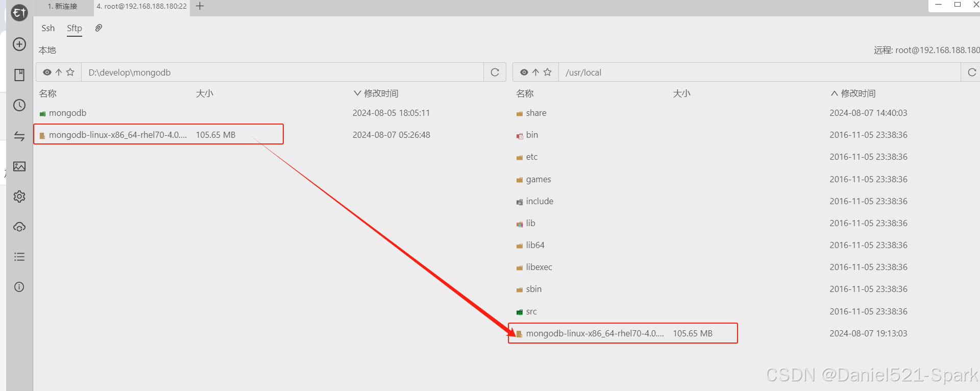Toggle hidden files in remote panel
This screenshot has height=391, width=980.
[x=524, y=72]
